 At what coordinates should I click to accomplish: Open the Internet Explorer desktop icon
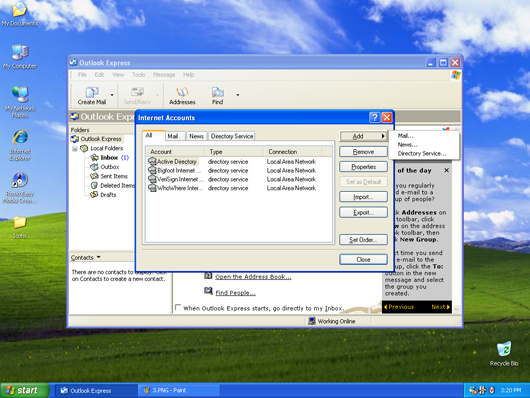20,145
